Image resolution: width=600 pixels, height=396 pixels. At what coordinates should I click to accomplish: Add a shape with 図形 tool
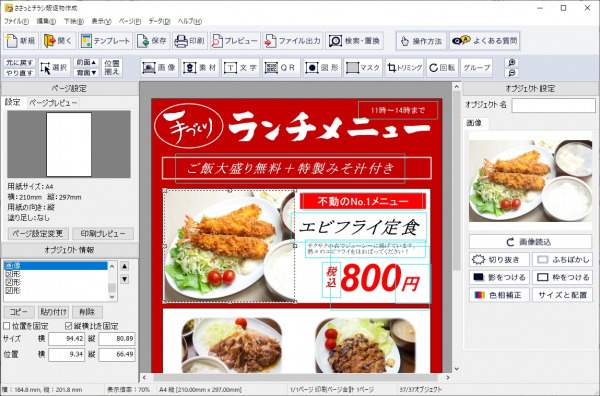[322, 68]
